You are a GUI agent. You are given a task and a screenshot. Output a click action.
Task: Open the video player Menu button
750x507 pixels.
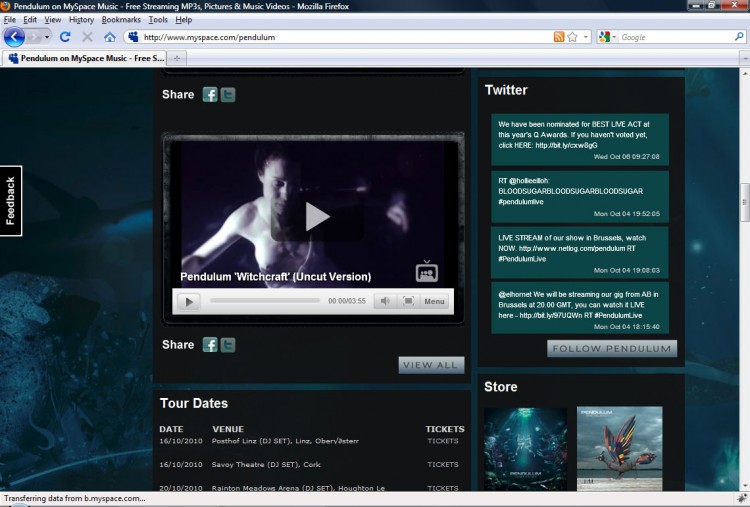coord(434,301)
